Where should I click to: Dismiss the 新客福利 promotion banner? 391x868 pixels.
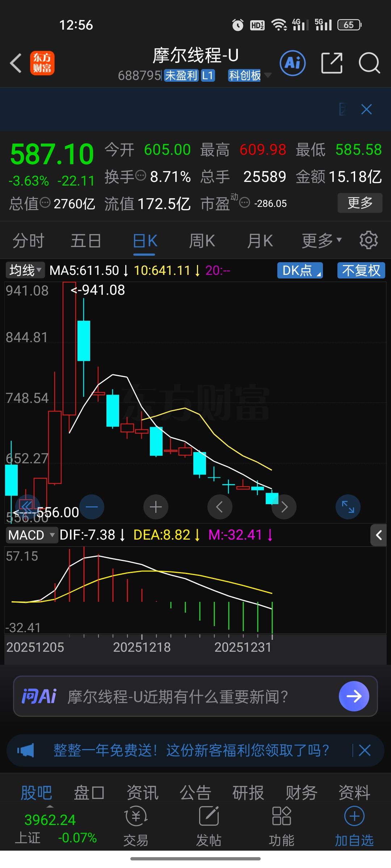(x=365, y=750)
